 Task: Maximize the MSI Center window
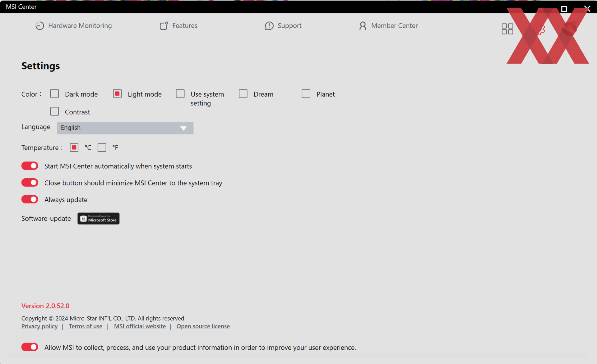[x=564, y=9]
